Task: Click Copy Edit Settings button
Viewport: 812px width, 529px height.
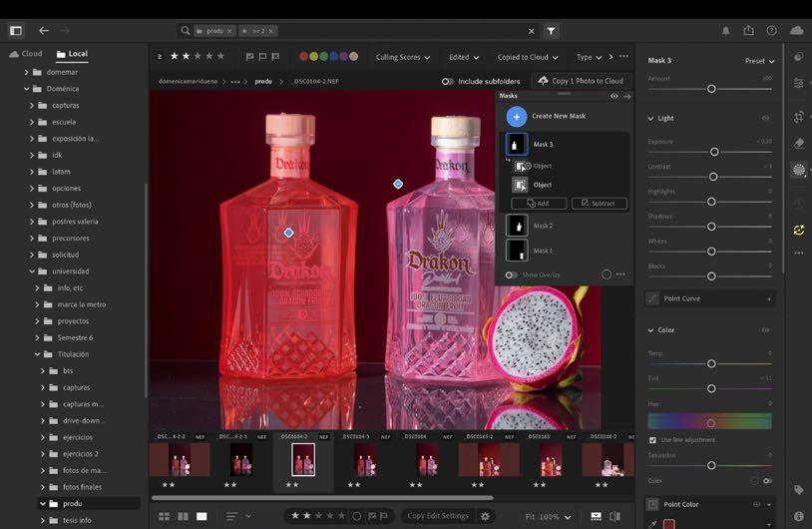Action: coord(438,516)
